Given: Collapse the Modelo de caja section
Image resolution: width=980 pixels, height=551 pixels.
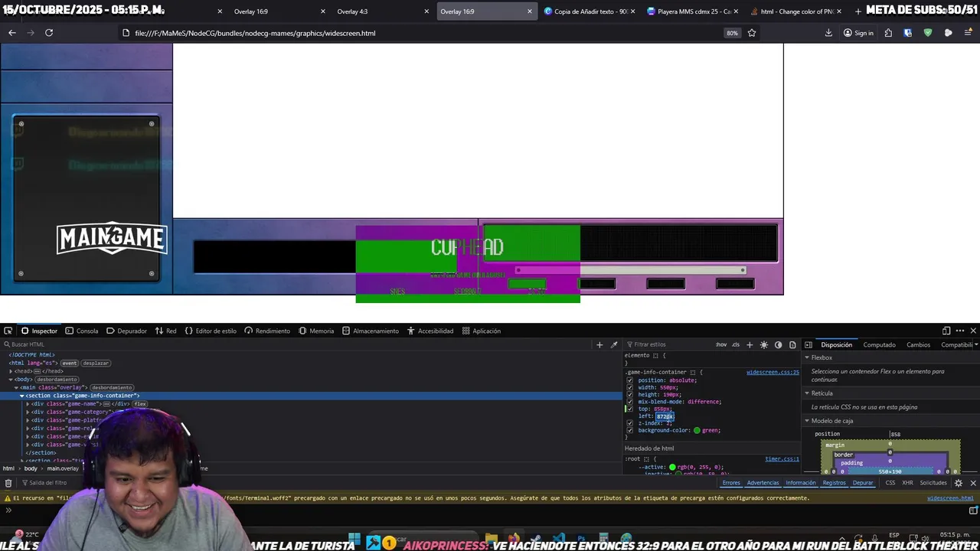Looking at the screenshot, I should [x=807, y=421].
